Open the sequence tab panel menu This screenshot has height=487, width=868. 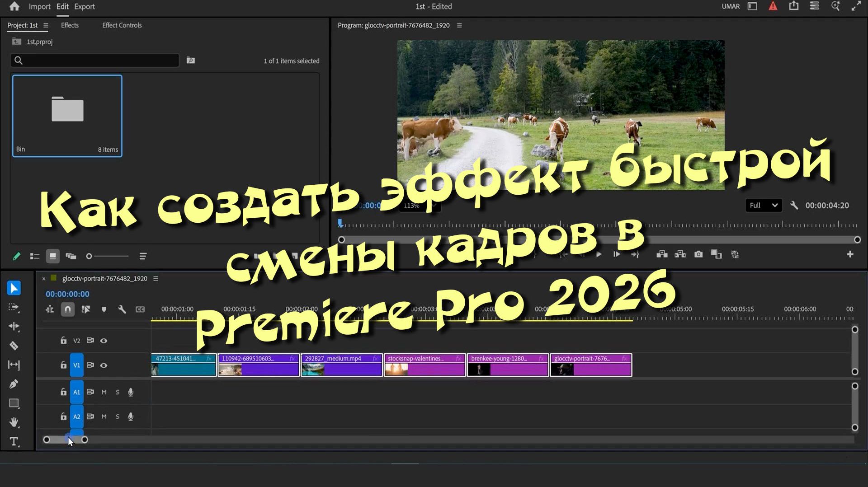tap(156, 278)
